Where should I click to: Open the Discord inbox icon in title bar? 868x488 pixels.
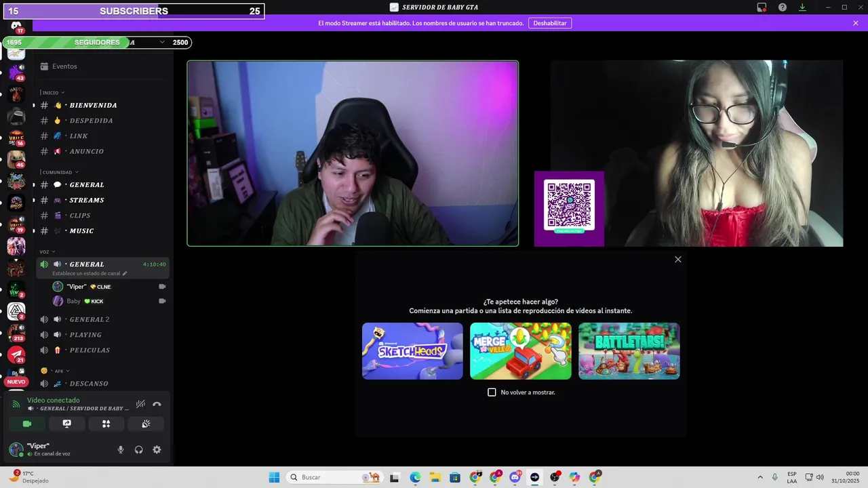[x=762, y=7]
